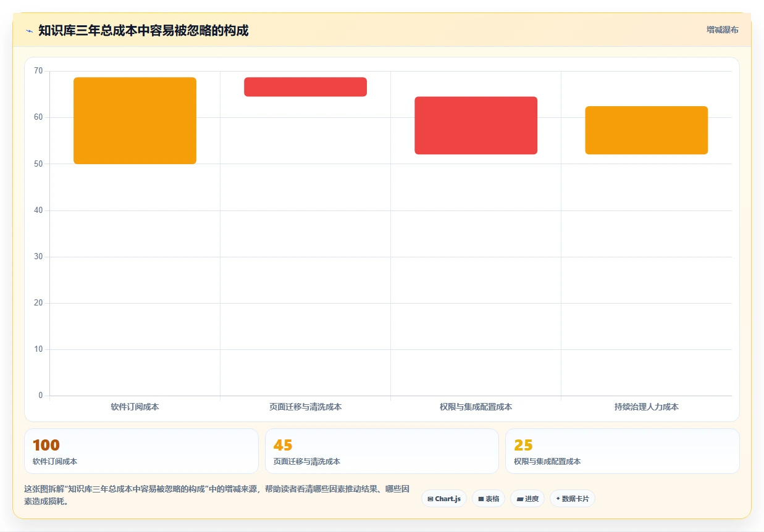764x532 pixels.
Task: Click the orange 持续治理人力成本 bar
Action: click(646, 130)
